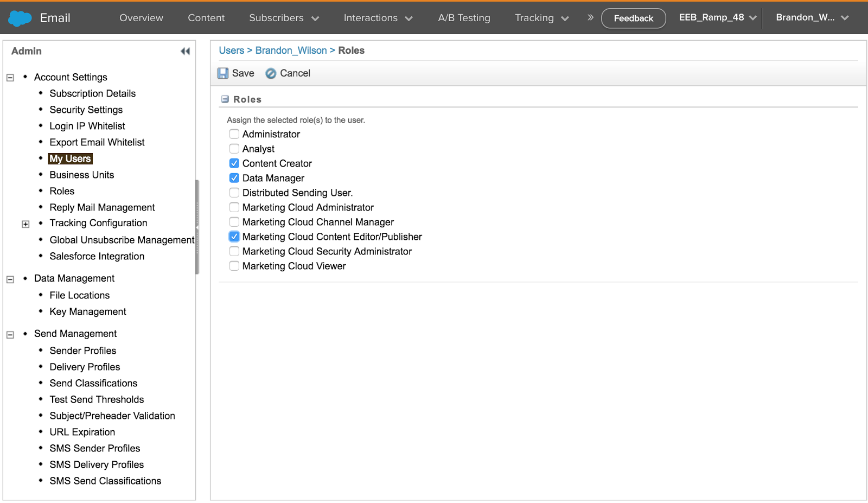
Task: Check the Analyst role checkbox
Action: tap(234, 148)
